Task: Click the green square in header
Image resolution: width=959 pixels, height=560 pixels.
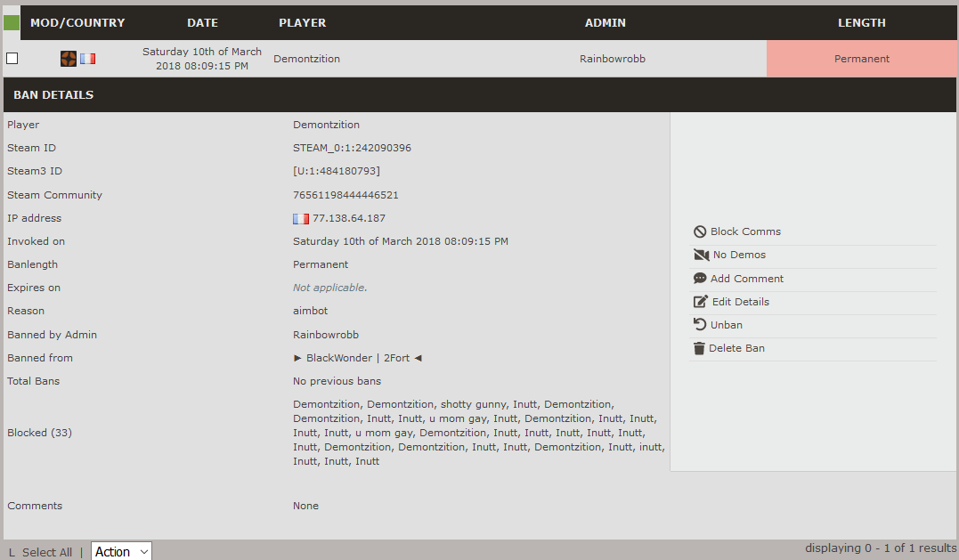Action: tap(12, 22)
